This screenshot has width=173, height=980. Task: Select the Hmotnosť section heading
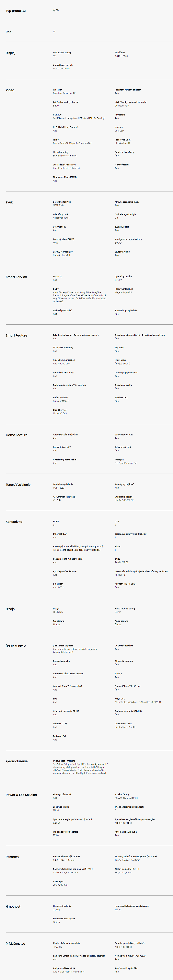(13, 906)
